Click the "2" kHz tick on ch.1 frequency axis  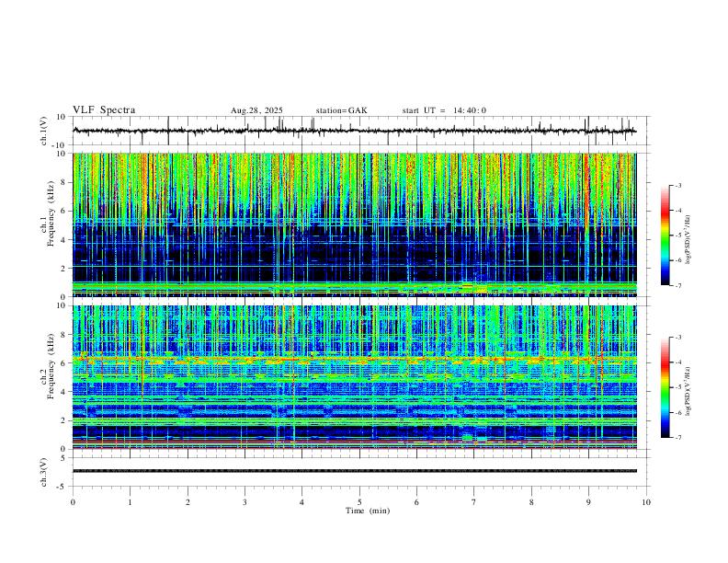63,268
